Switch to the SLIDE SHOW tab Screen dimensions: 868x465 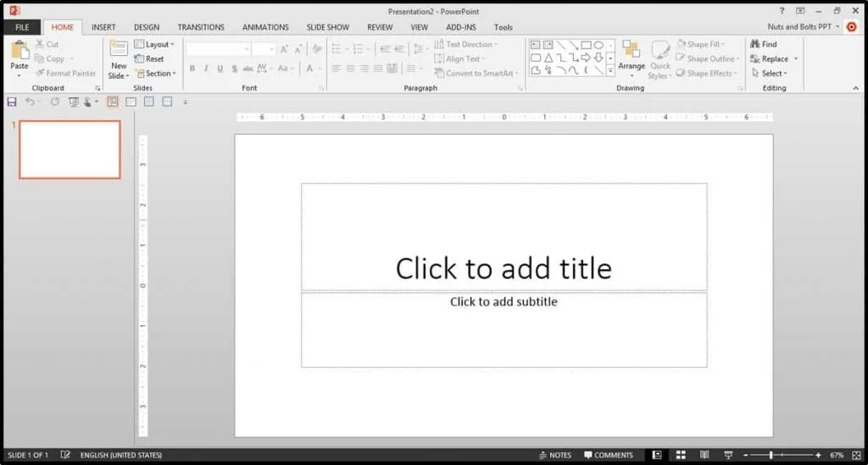[x=328, y=27]
